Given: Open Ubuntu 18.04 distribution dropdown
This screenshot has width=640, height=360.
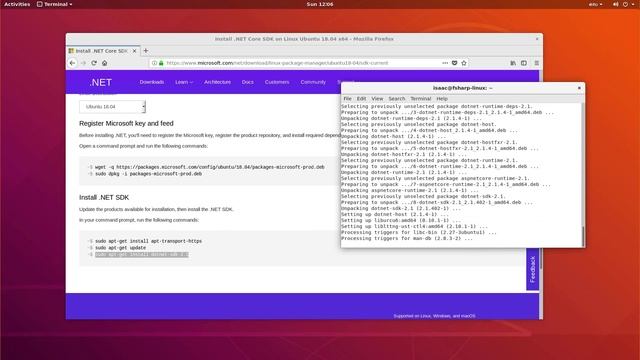Looking at the screenshot, I should click(112, 107).
